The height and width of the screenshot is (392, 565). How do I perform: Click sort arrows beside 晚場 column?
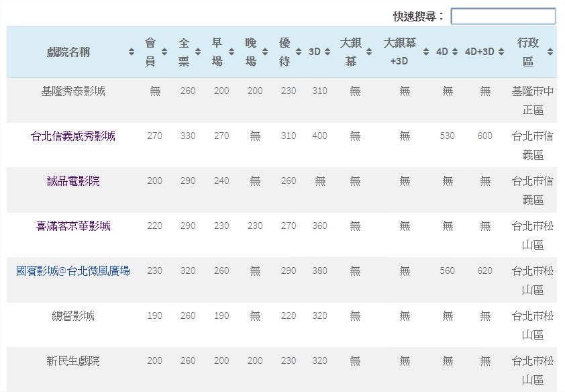click(x=265, y=52)
